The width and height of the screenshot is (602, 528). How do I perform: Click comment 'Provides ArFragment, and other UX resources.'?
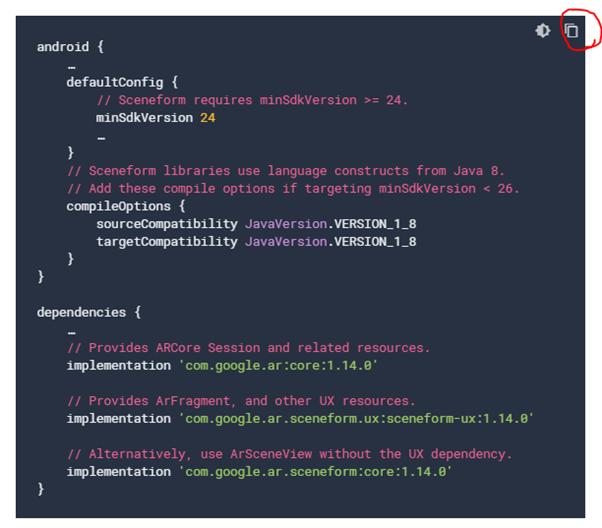(241, 401)
